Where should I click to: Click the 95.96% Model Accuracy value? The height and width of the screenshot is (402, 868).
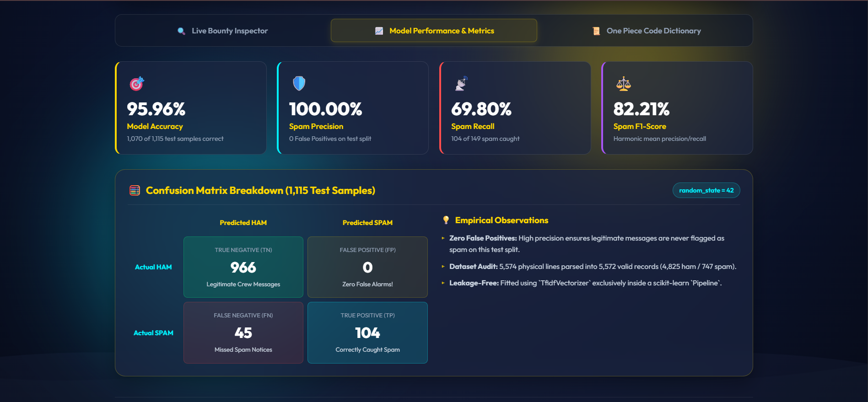tap(156, 109)
